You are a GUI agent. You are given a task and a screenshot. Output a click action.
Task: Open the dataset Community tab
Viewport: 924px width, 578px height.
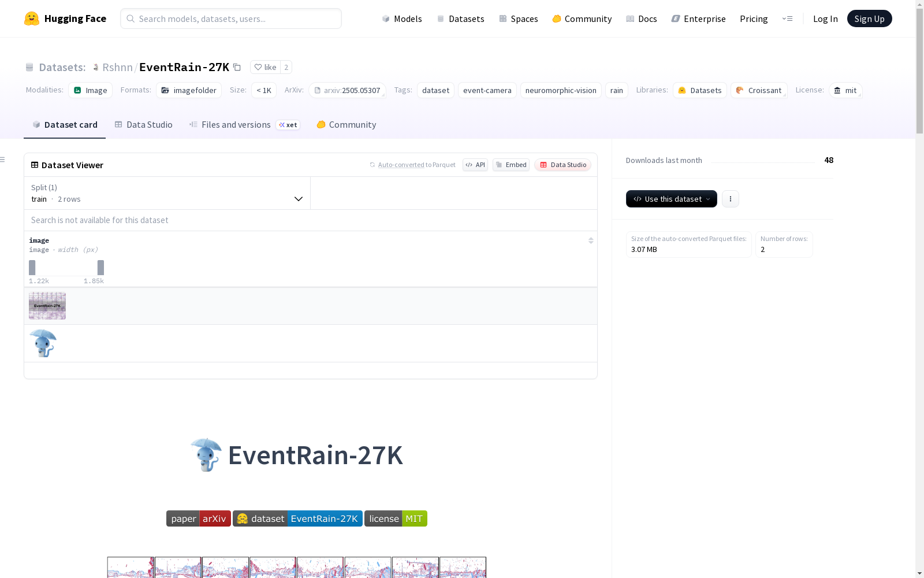(346, 125)
